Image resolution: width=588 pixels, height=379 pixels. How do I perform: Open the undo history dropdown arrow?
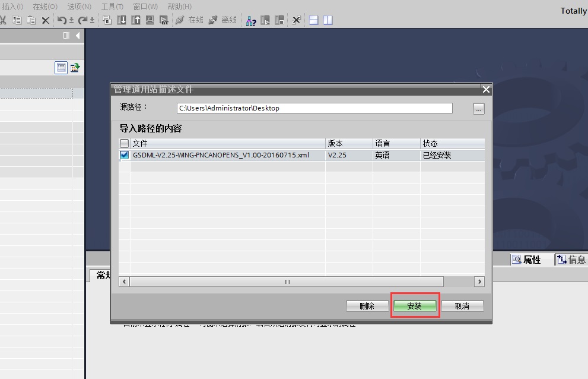point(71,20)
